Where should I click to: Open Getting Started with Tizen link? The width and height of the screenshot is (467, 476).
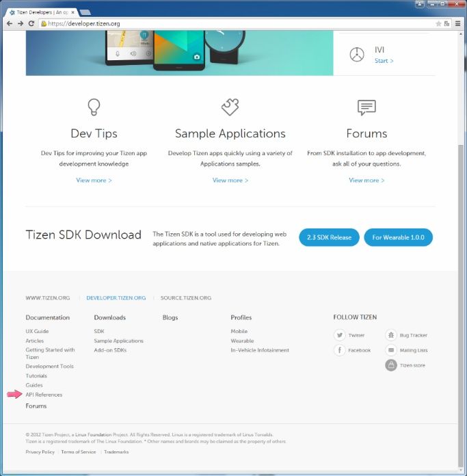click(50, 354)
